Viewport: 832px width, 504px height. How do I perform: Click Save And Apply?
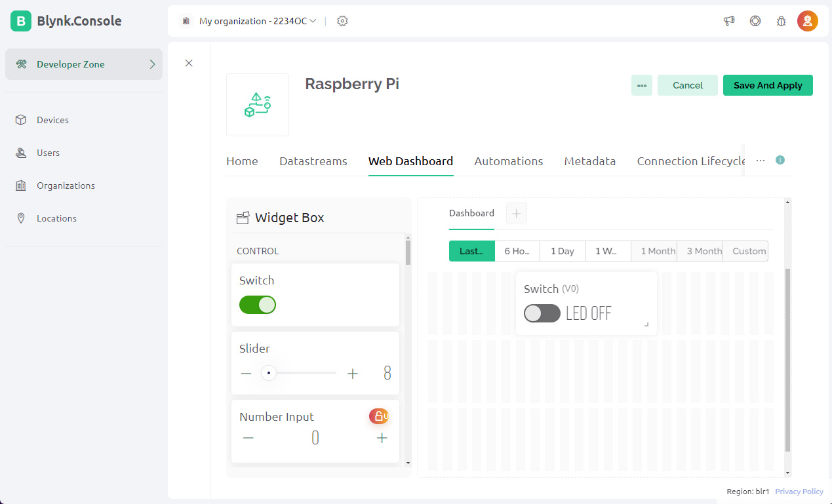point(768,85)
